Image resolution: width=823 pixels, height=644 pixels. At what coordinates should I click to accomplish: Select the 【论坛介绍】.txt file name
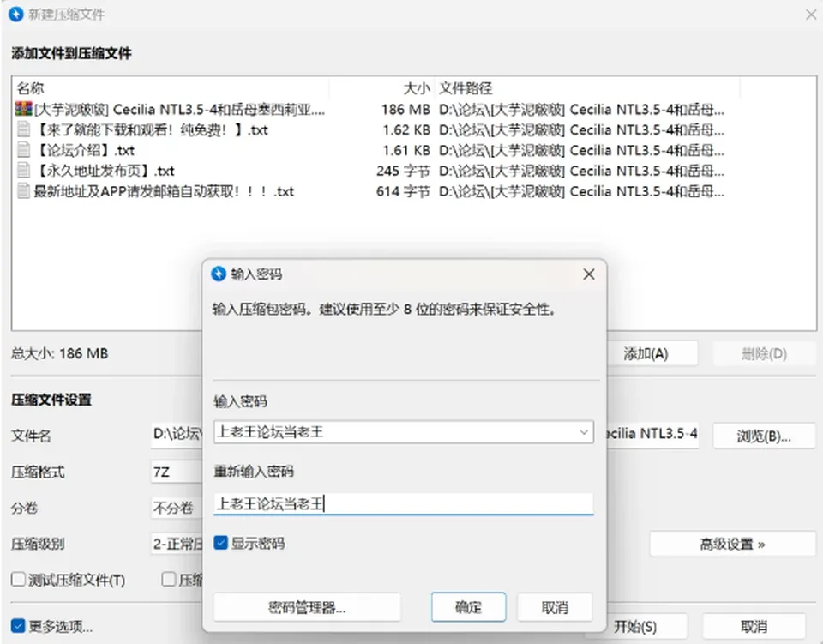84,150
